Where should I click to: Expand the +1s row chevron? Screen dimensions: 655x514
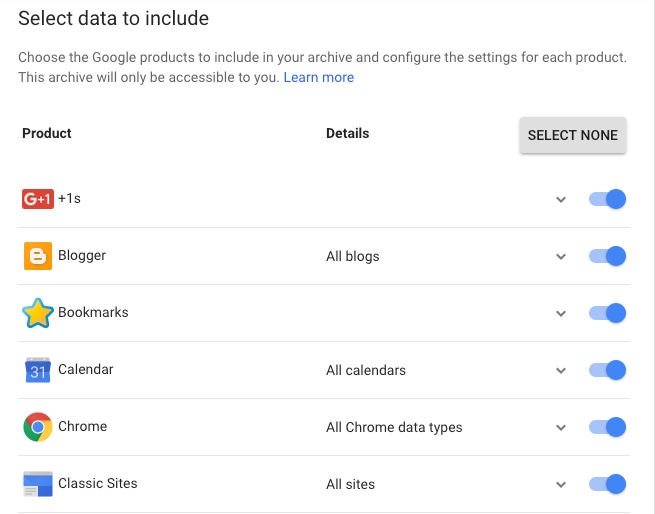pyautogui.click(x=561, y=199)
